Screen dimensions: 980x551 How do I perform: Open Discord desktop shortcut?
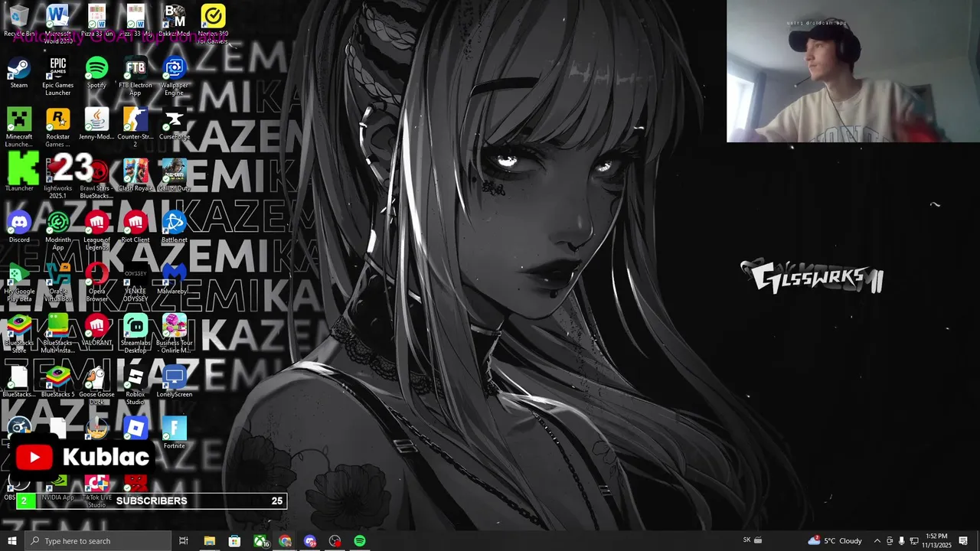(19, 227)
